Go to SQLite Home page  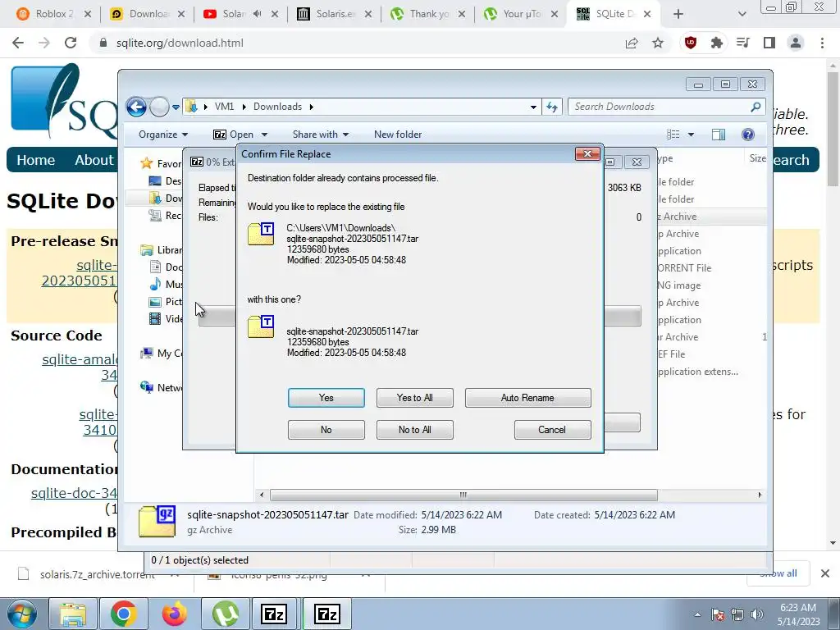tap(36, 160)
